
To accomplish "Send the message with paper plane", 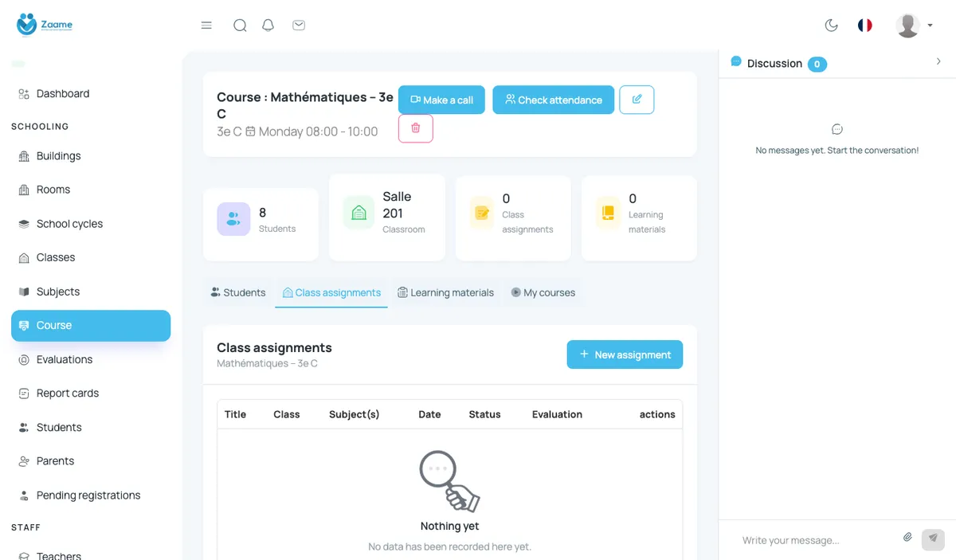I will (933, 539).
